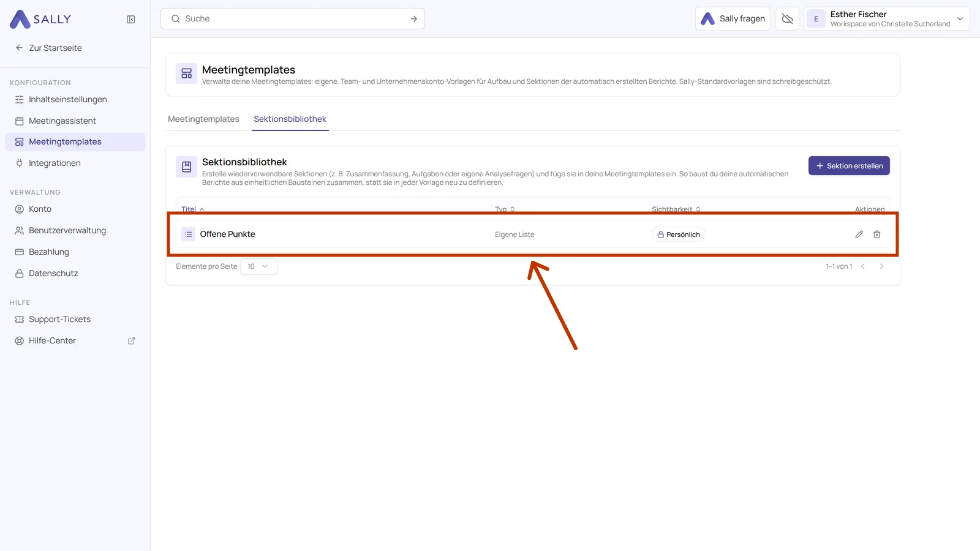The image size is (980, 551).
Task: Open Benutzerverwaltung settings
Action: pos(75,231)
